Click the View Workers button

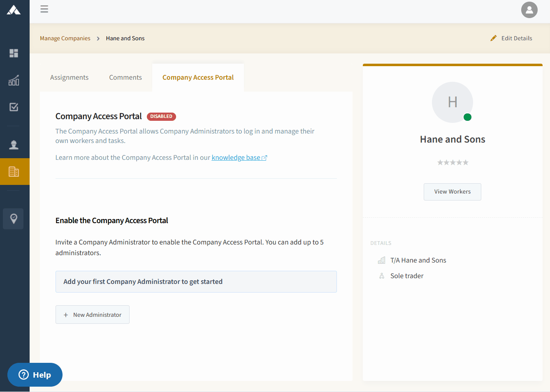pos(453,192)
